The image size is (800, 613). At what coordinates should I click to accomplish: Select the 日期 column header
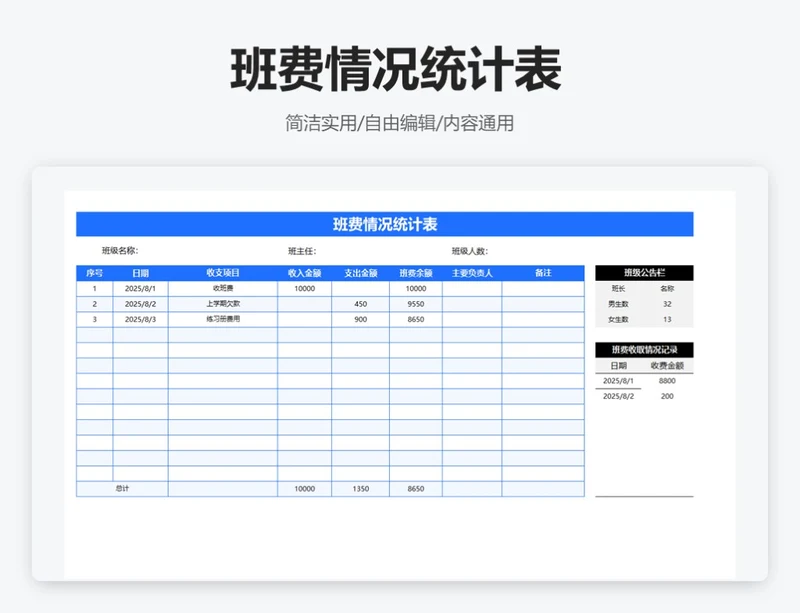(138, 271)
